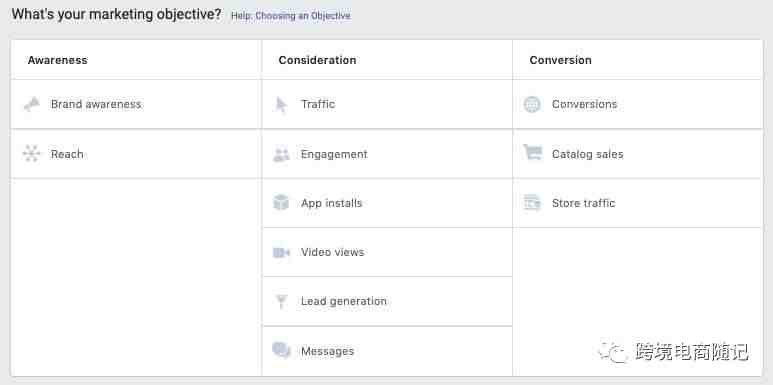This screenshot has height=385, width=773.
Task: Click the App installs box icon
Action: tap(281, 203)
